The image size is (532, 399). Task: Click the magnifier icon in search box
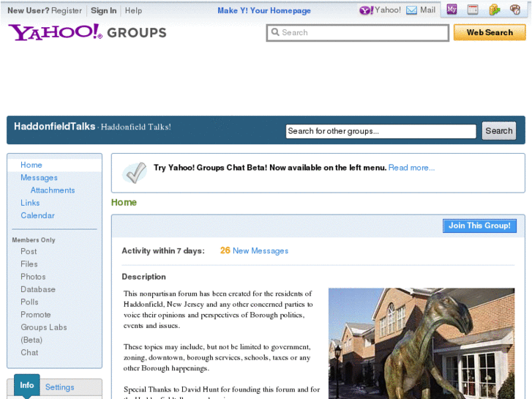[x=275, y=32]
